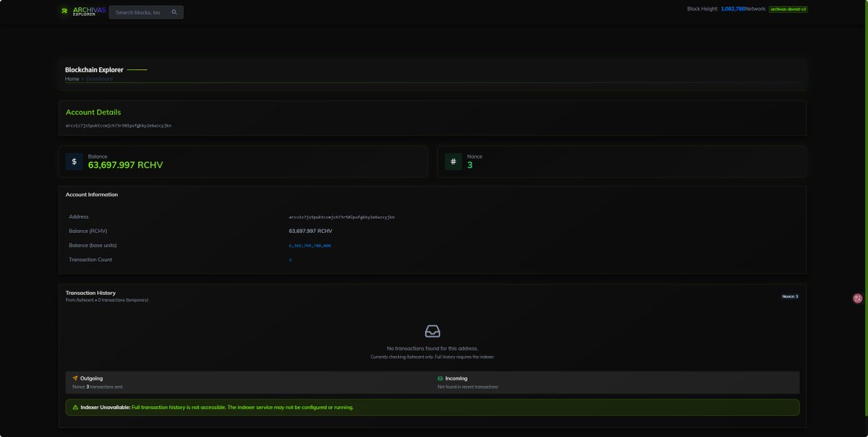Screen dimensions: 868x437
Task: Click the Account Information heading
Action: tap(92, 195)
